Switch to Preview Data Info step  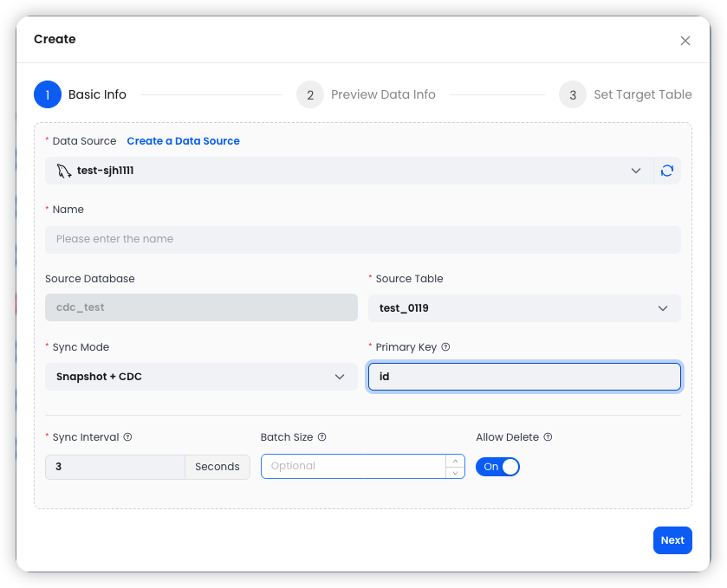[x=383, y=94]
